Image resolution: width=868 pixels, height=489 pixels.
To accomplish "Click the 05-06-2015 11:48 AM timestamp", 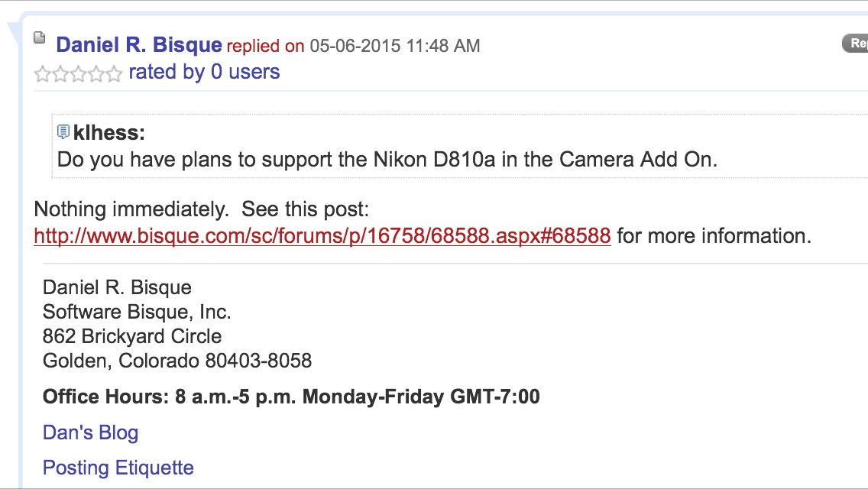I will pyautogui.click(x=394, y=46).
